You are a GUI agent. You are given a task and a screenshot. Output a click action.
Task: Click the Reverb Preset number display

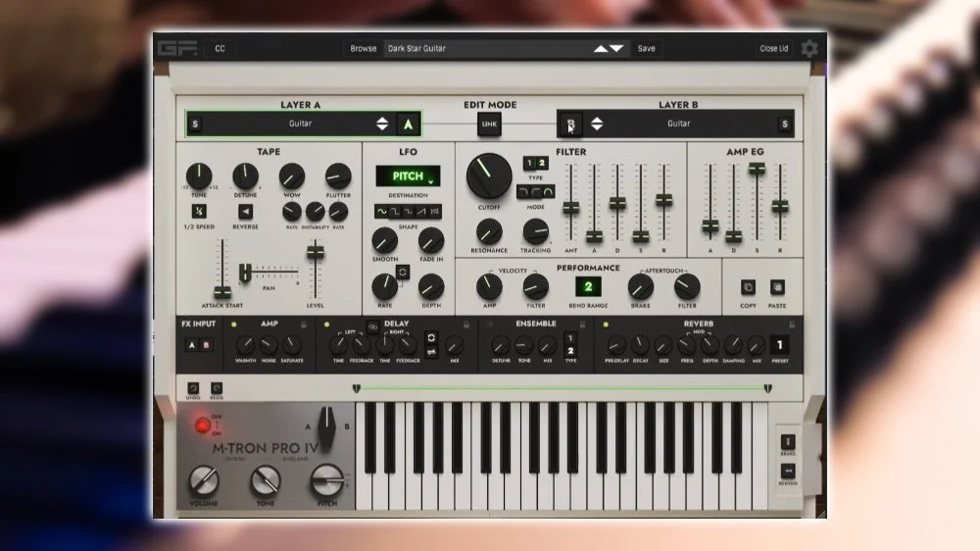[x=779, y=345]
